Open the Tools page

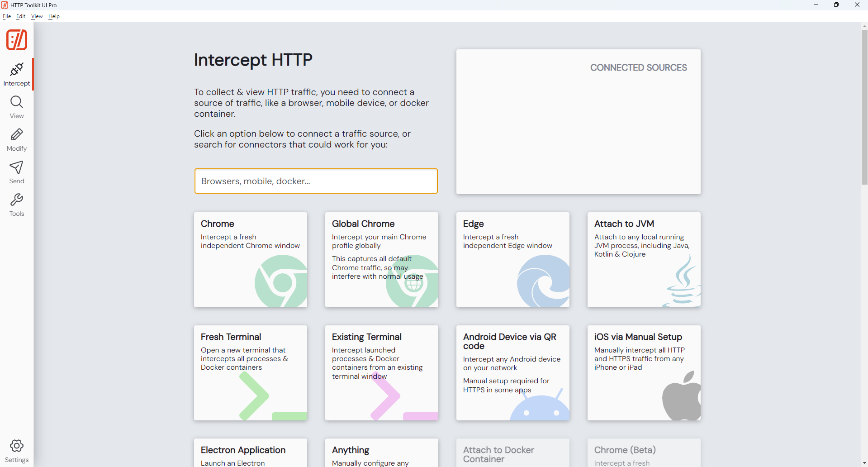(17, 205)
